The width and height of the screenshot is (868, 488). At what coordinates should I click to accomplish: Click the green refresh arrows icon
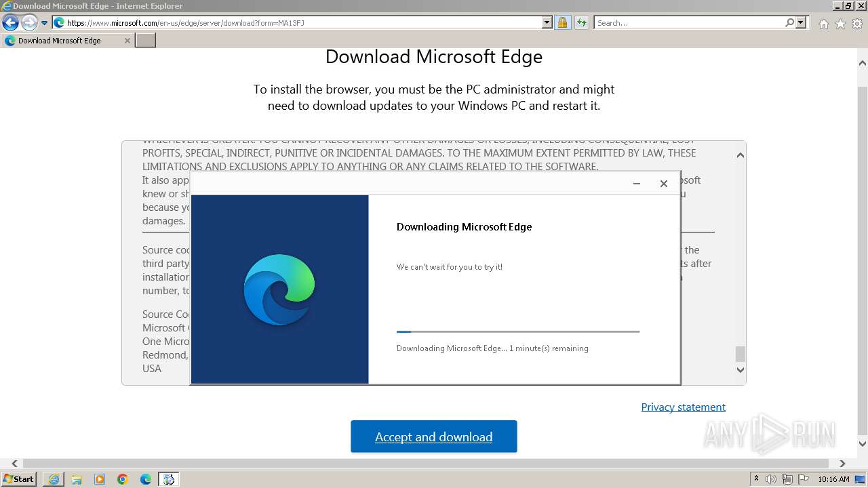(x=581, y=23)
